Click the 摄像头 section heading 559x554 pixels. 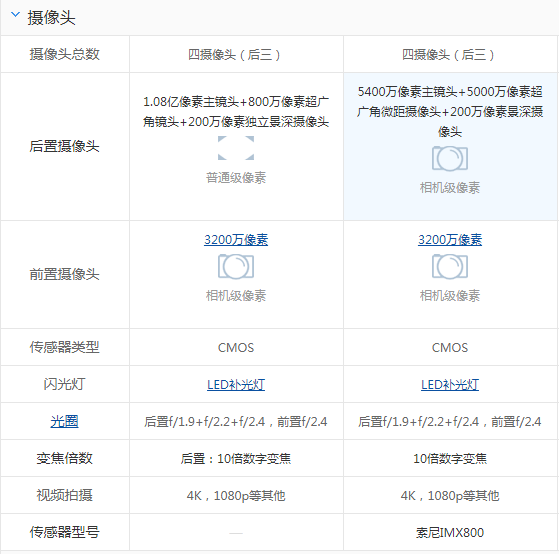(x=51, y=17)
